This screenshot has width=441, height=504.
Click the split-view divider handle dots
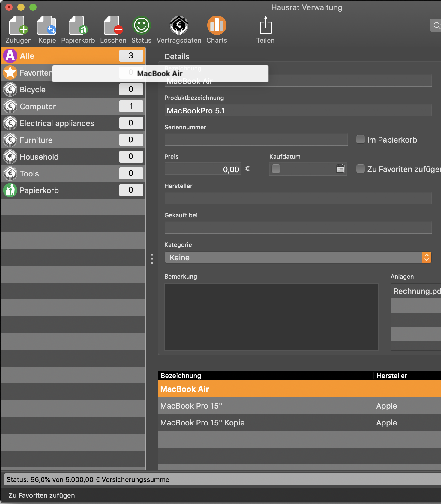[152, 259]
